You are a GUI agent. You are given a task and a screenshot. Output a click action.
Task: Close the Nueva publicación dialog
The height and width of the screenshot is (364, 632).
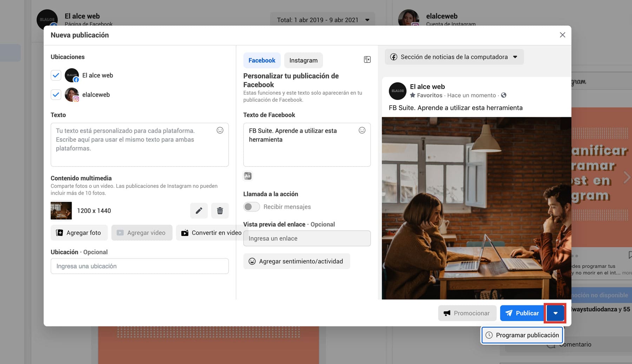click(562, 35)
